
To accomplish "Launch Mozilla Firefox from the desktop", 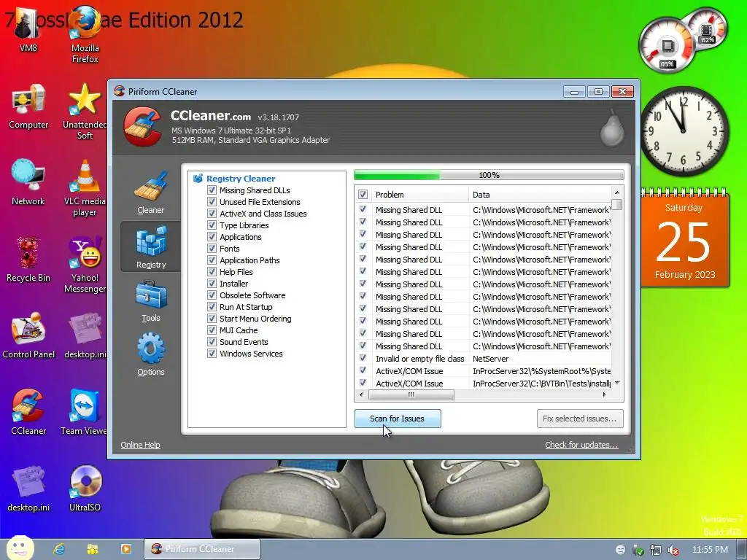I will [x=85, y=34].
